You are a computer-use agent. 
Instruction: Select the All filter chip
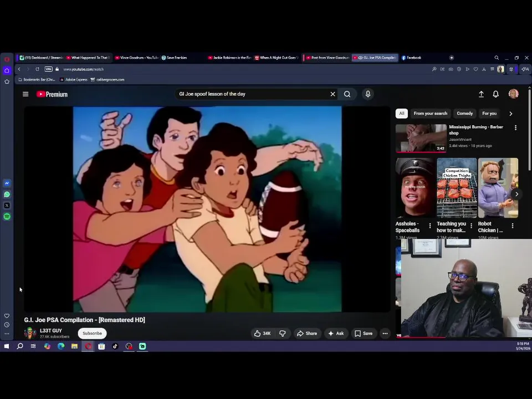pos(402,114)
